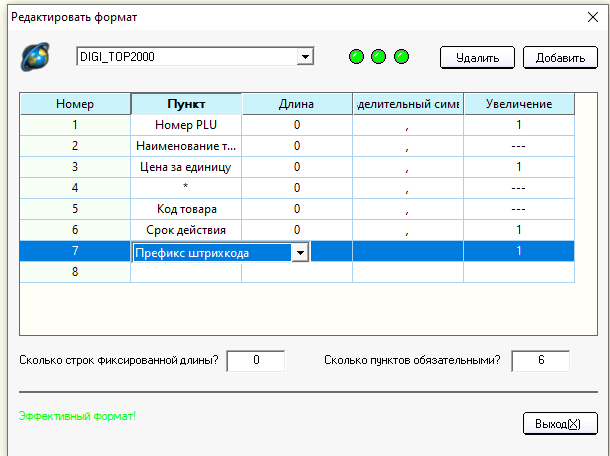Click the Выход(X) exit button
Screen dimensions: 610x456
click(x=552, y=424)
